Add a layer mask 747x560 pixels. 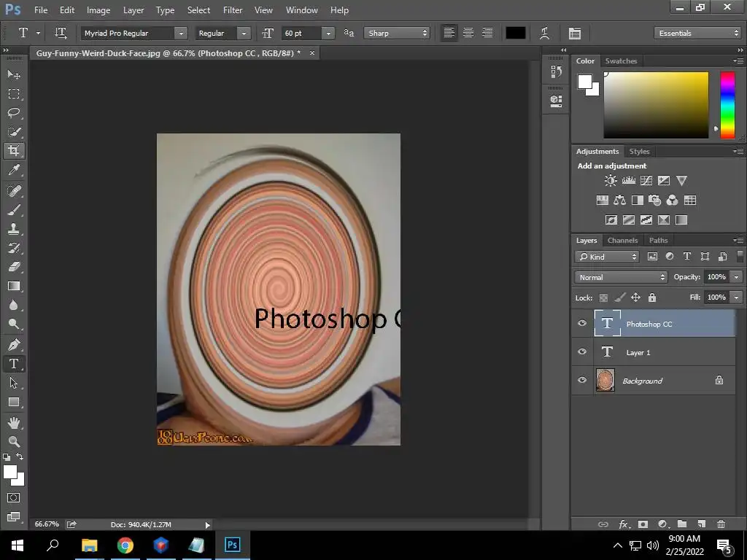tap(643, 524)
